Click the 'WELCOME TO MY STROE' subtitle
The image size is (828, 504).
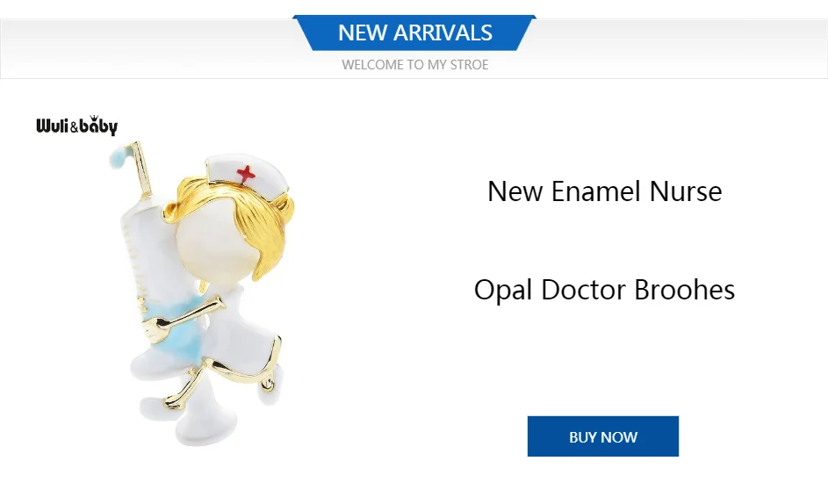(x=414, y=65)
